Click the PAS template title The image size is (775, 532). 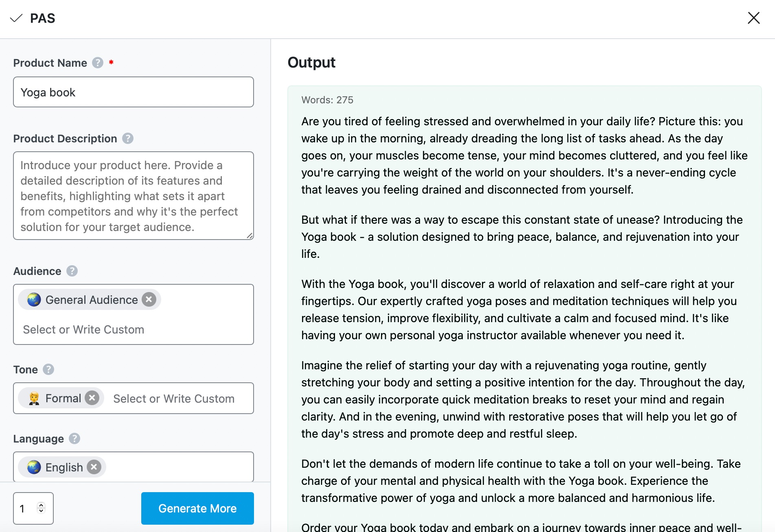coord(43,18)
